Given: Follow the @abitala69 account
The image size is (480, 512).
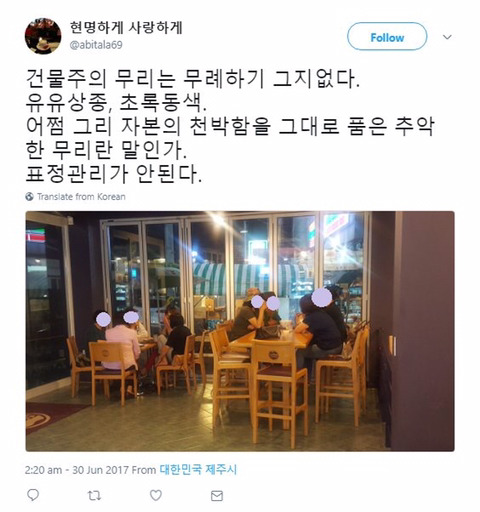Looking at the screenshot, I should (387, 37).
